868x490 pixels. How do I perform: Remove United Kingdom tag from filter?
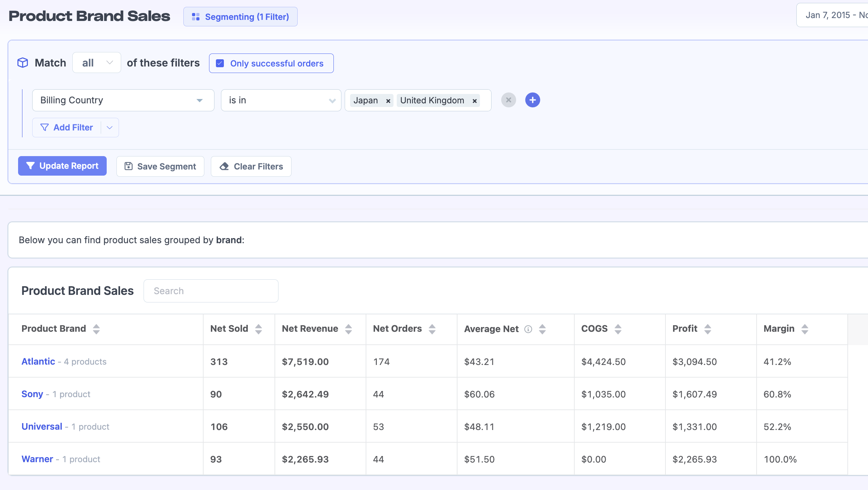tap(475, 101)
